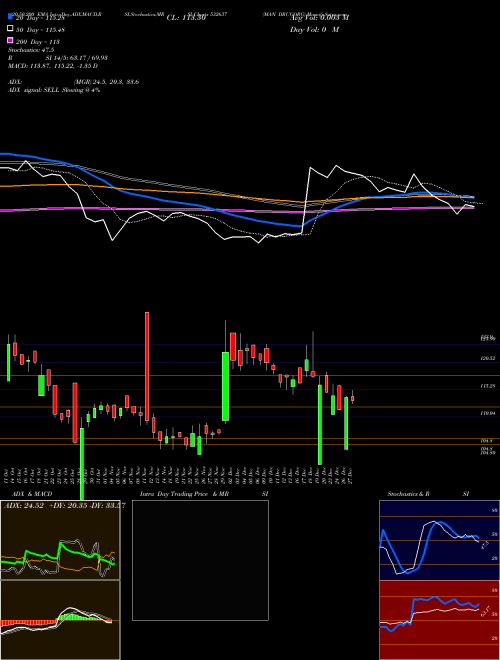This screenshot has width=500, height=660.
Task: Click the 110.94 price axis label
Action: click(x=488, y=413)
